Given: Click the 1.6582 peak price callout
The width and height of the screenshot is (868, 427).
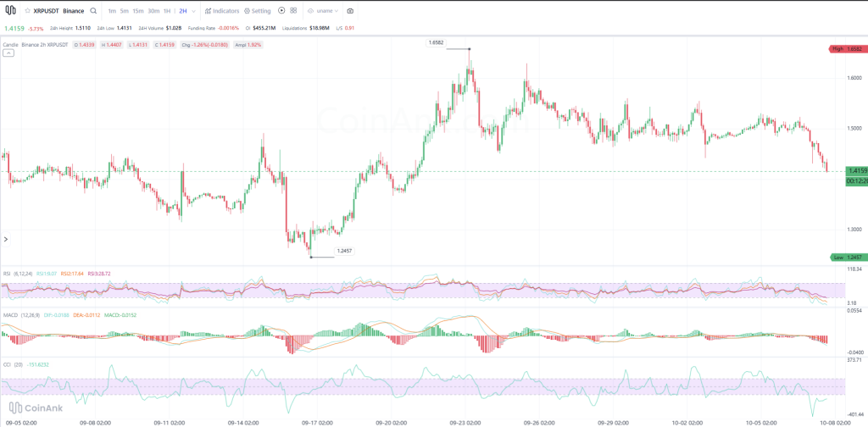Looking at the screenshot, I should coord(436,42).
